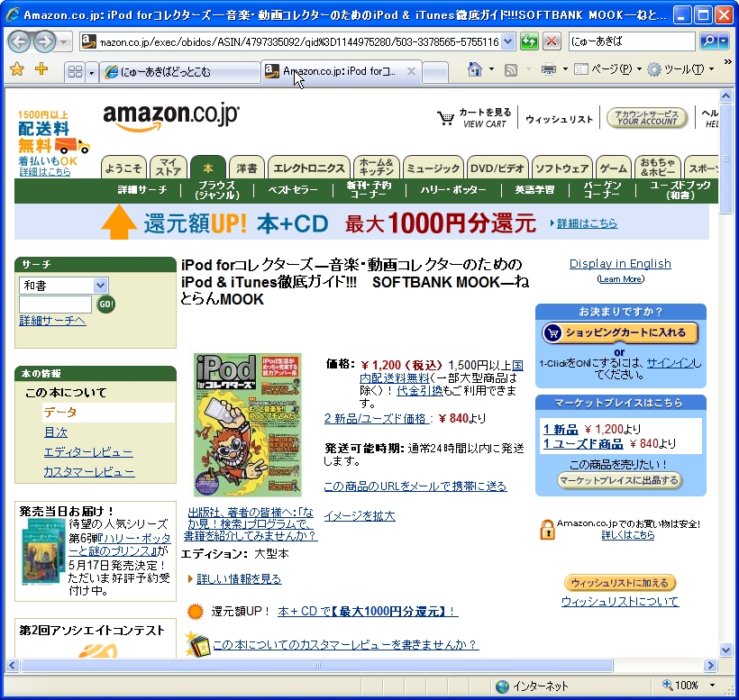Close the Amazon.co.jp iPod tab
The height and width of the screenshot is (700, 739).
(x=411, y=71)
